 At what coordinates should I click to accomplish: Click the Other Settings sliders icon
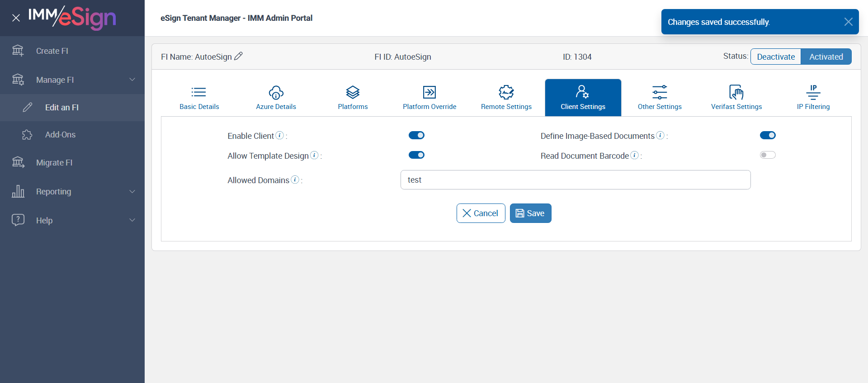click(660, 92)
